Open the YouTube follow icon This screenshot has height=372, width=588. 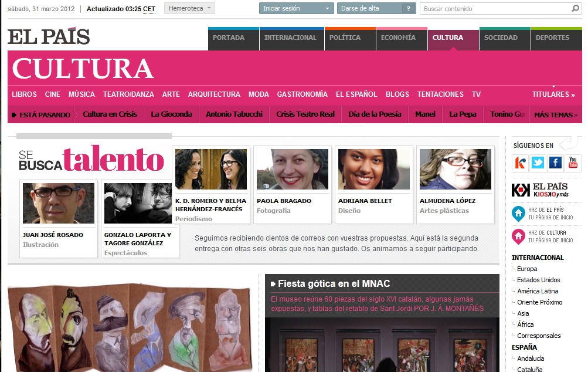573,163
